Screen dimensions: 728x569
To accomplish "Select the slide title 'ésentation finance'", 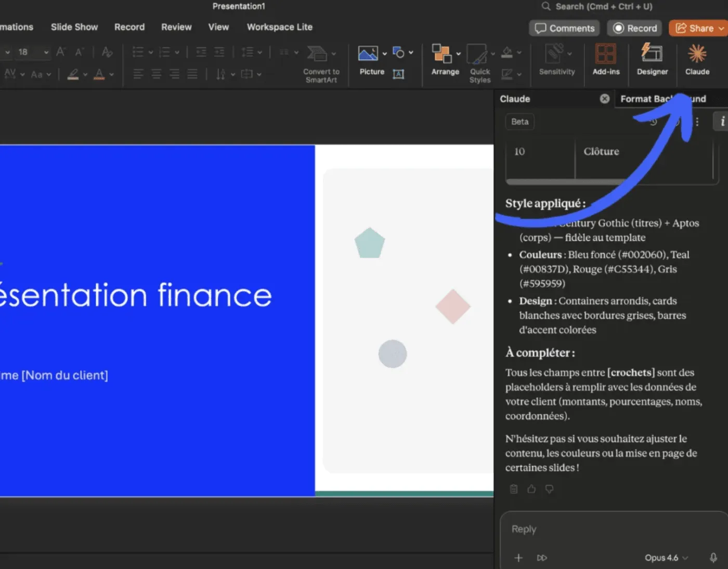I will pyautogui.click(x=135, y=295).
